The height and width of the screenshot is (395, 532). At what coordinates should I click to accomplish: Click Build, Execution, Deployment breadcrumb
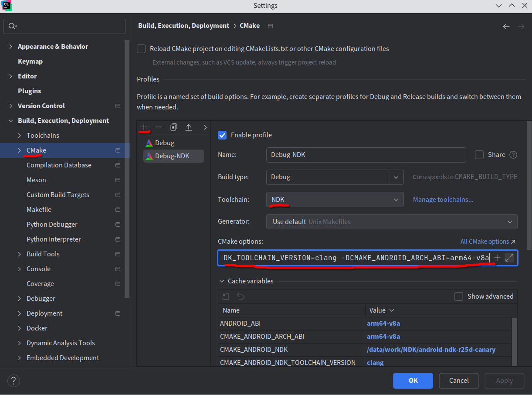(x=183, y=26)
